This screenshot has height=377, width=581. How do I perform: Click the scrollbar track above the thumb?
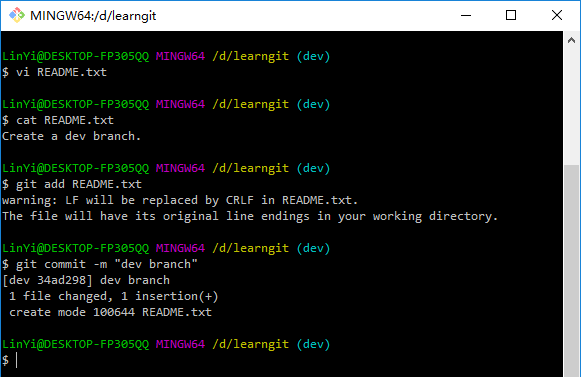[571, 106]
